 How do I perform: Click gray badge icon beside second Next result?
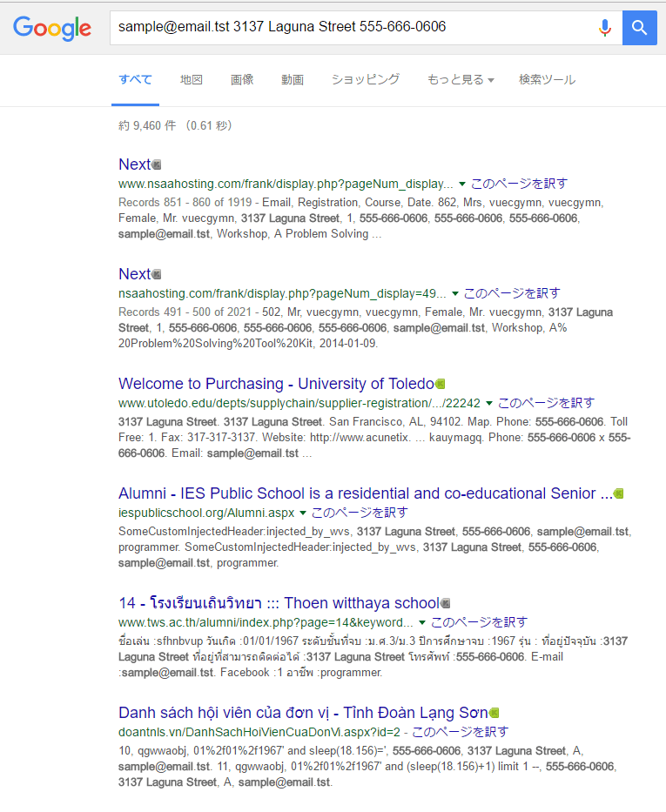(x=157, y=274)
